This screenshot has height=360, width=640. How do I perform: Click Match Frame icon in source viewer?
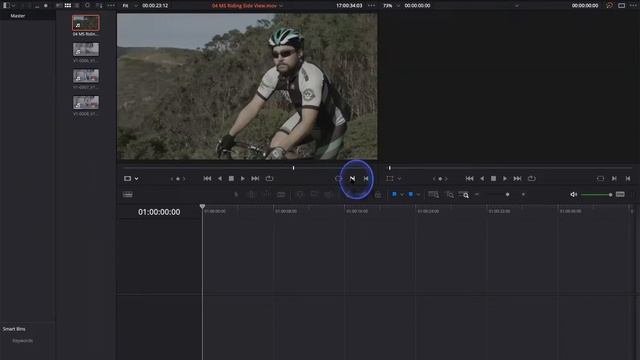coord(338,178)
